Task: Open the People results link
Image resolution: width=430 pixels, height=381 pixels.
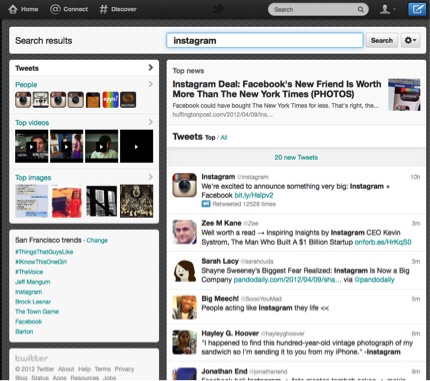Action: 26,85
